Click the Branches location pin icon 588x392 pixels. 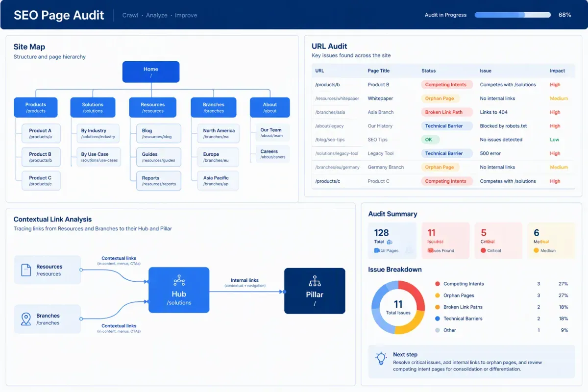[x=26, y=319]
